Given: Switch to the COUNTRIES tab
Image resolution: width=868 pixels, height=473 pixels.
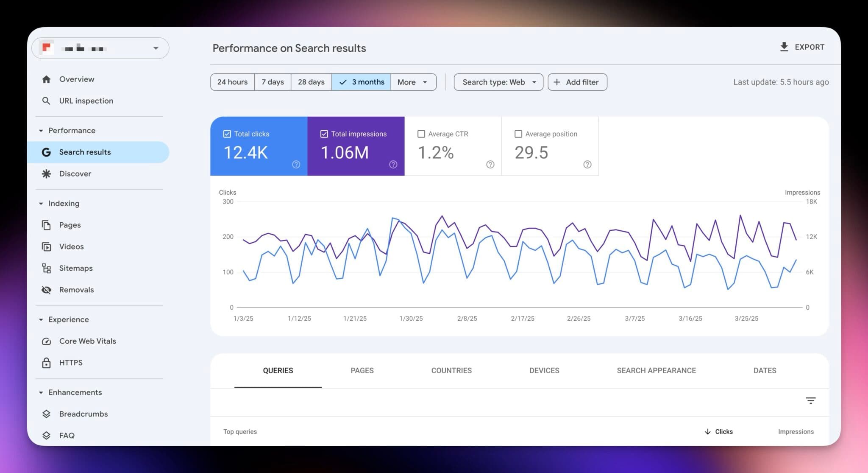Looking at the screenshot, I should click(451, 370).
